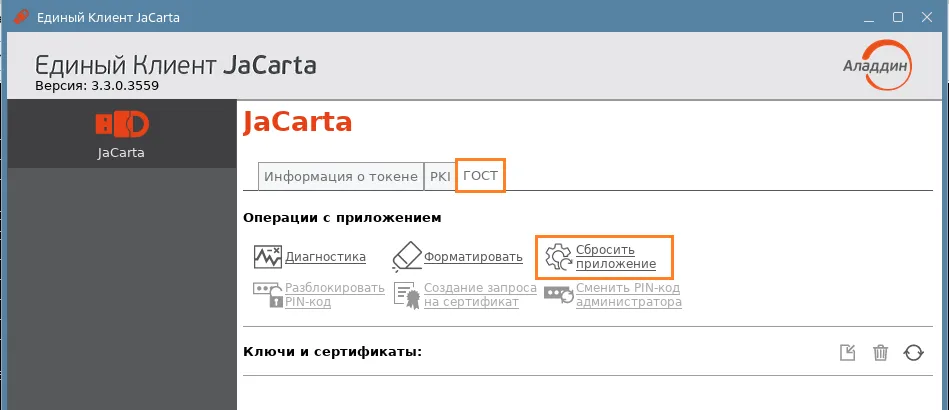Click the export certificate icon

pyautogui.click(x=848, y=352)
